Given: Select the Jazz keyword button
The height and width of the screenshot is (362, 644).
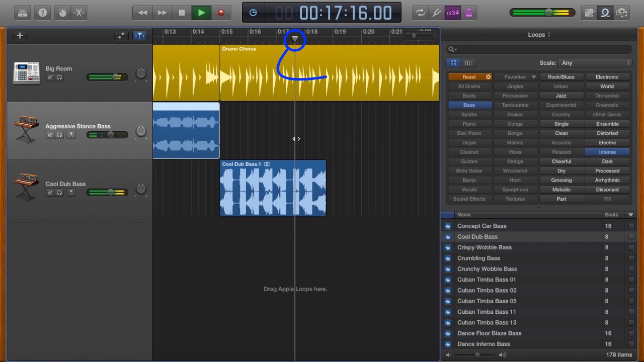Looking at the screenshot, I should coord(561,96).
